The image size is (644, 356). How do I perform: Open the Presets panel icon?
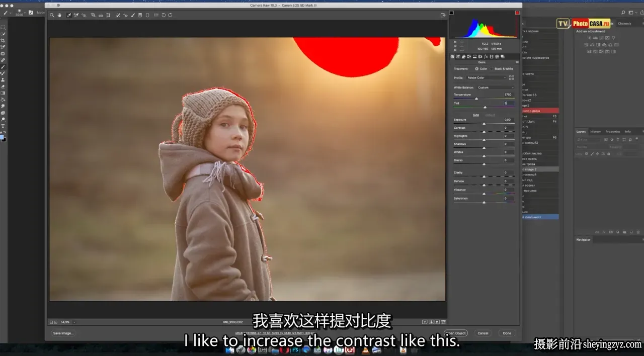(497, 56)
